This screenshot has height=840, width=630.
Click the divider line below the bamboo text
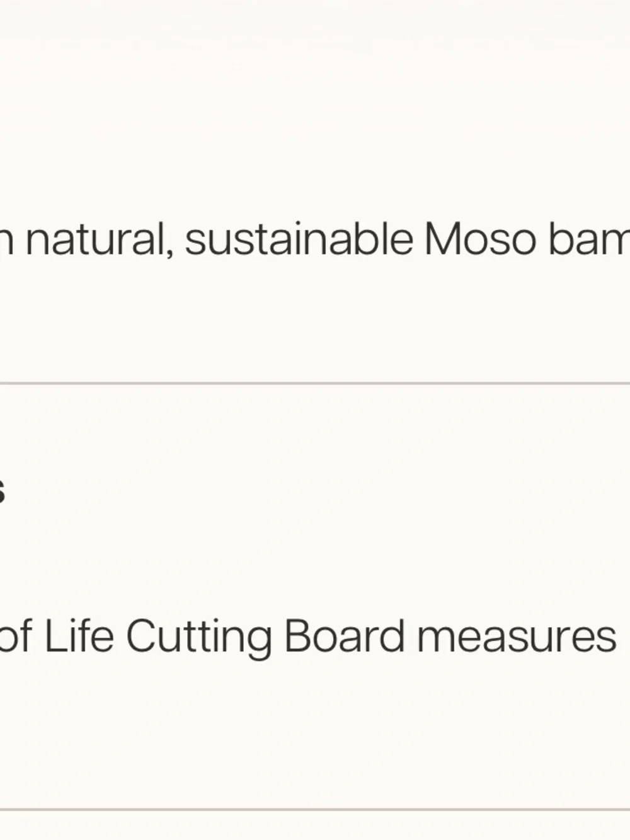(x=315, y=383)
